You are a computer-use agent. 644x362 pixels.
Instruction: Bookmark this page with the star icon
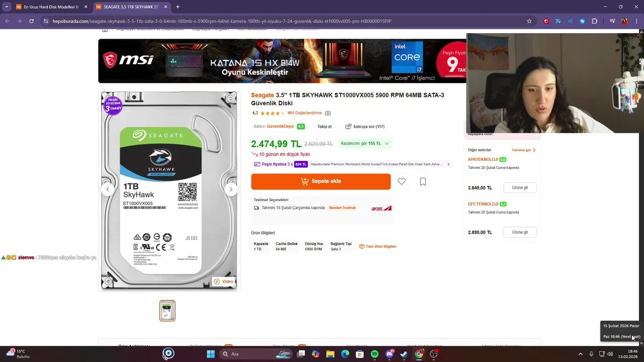529,21
